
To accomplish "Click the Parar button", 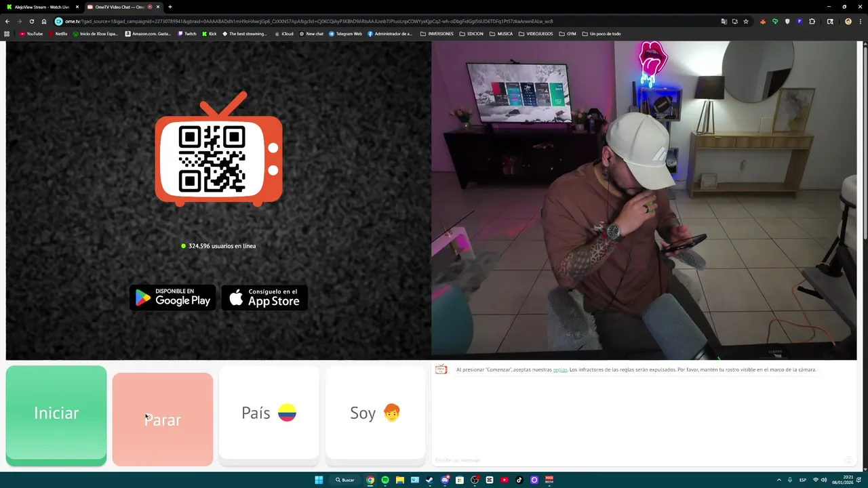I will [163, 419].
